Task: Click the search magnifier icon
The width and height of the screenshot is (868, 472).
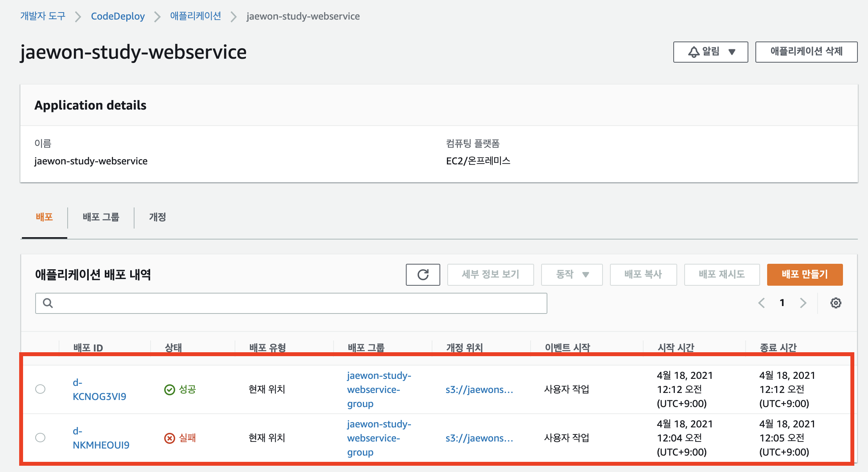Action: [48, 303]
